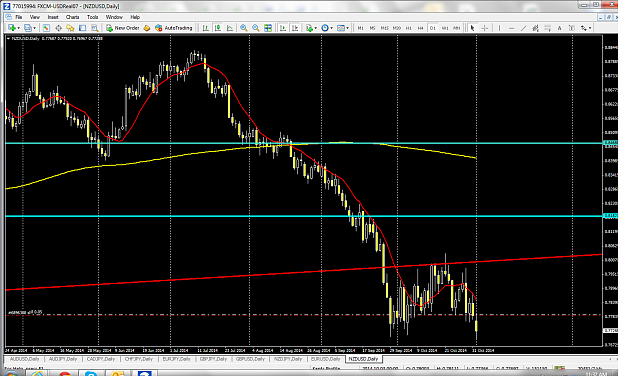Zoom out on the chart
Image resolution: width=625 pixels, height=376 pixels.
[x=256, y=28]
